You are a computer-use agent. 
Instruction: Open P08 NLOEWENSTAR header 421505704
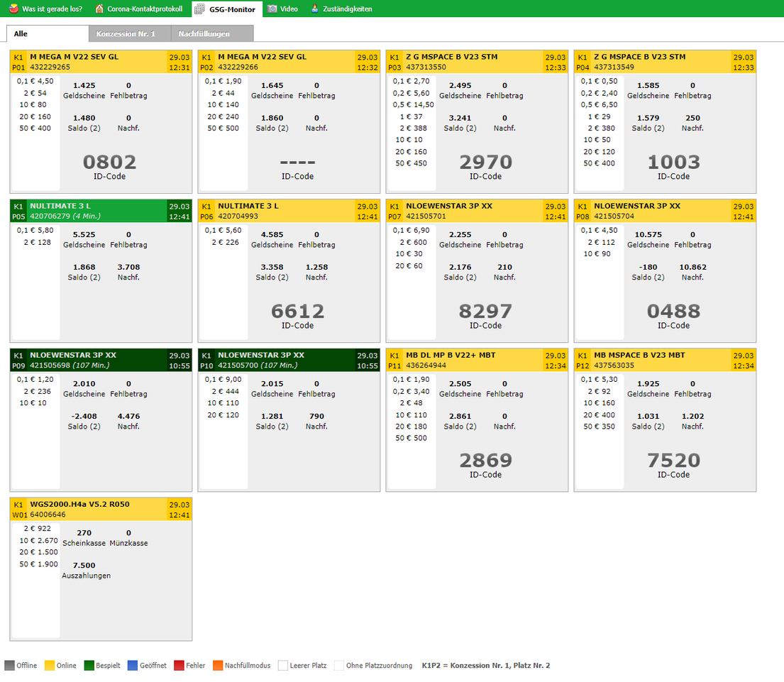(665, 211)
